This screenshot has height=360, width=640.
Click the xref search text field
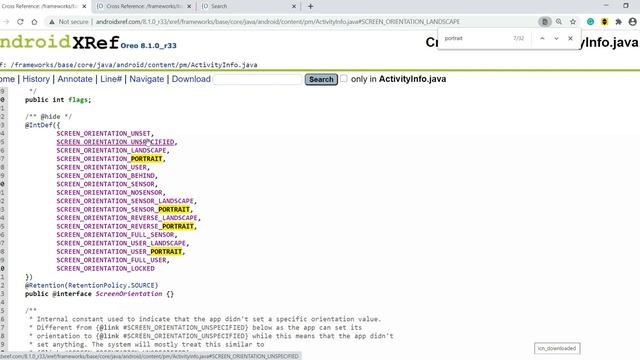pos(258,79)
